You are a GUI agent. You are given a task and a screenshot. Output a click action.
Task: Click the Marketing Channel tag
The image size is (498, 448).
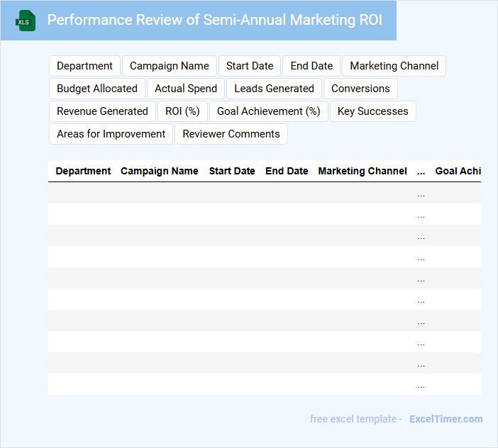(x=394, y=66)
